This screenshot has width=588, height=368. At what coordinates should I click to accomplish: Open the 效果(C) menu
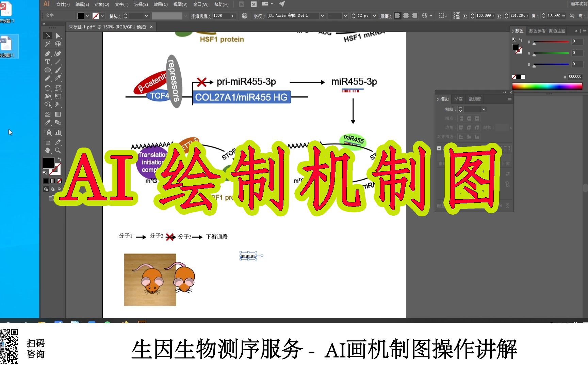pos(161,4)
